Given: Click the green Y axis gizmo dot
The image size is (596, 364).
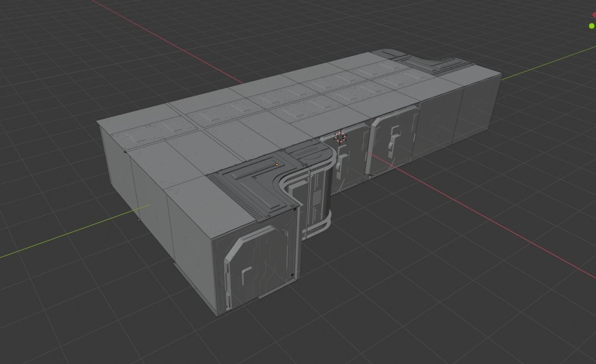Looking at the screenshot, I should 591,26.
